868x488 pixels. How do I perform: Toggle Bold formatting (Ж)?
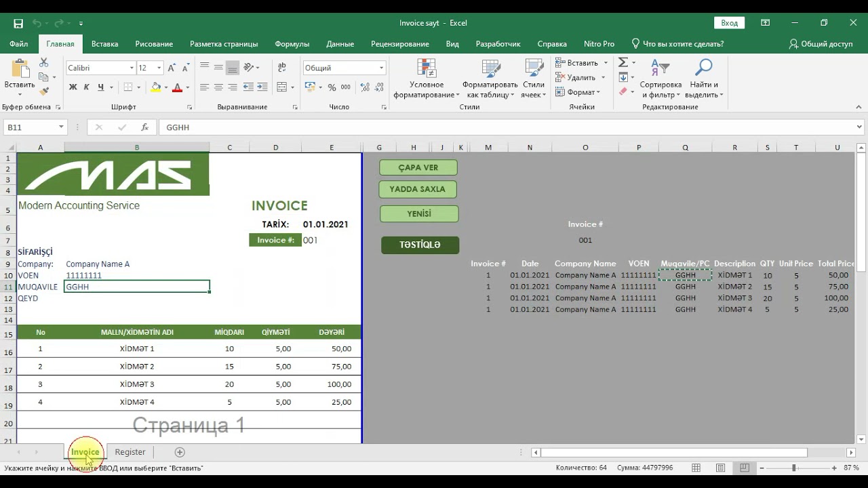tap(73, 87)
